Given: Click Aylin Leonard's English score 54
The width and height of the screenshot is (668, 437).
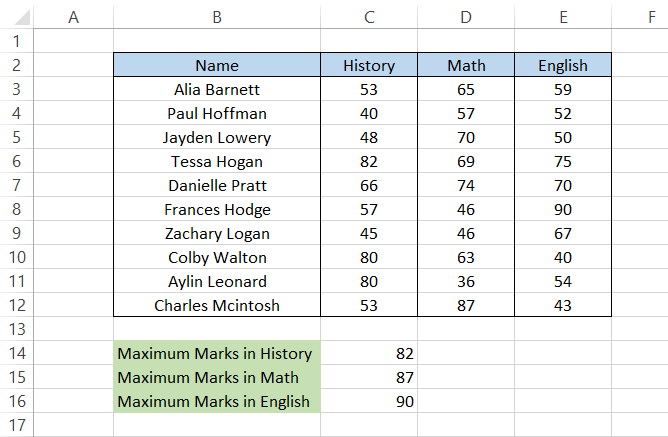Looking at the screenshot, I should 563,281.
